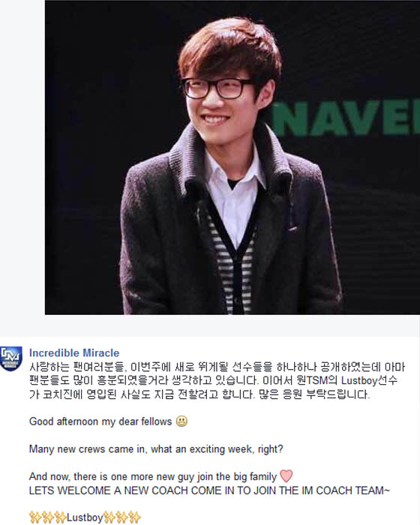Viewport: 420px width, 525px height.
Task: Click 'LETS WELCOME A NEW COACH' line
Action: [x=210, y=490]
